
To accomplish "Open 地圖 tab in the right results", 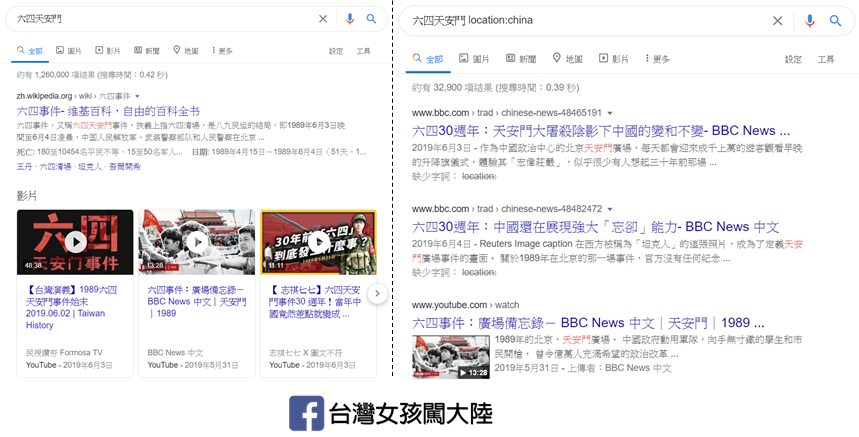I will point(567,59).
